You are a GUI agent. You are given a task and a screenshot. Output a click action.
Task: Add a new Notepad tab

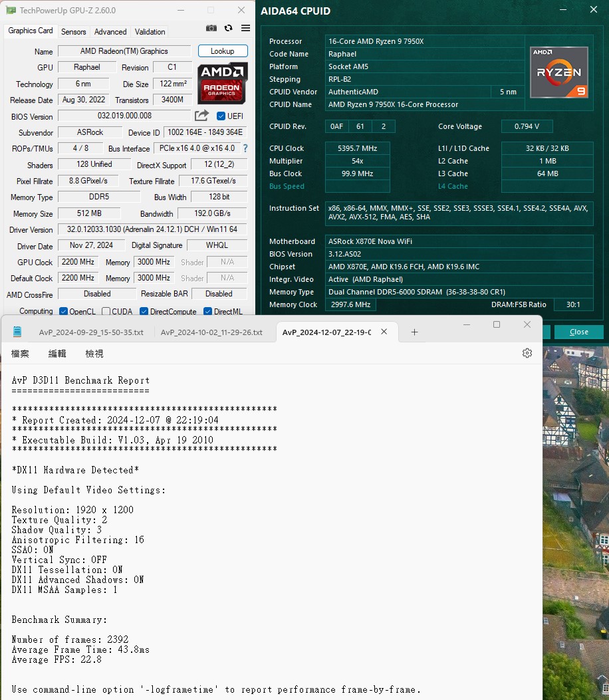(x=414, y=332)
